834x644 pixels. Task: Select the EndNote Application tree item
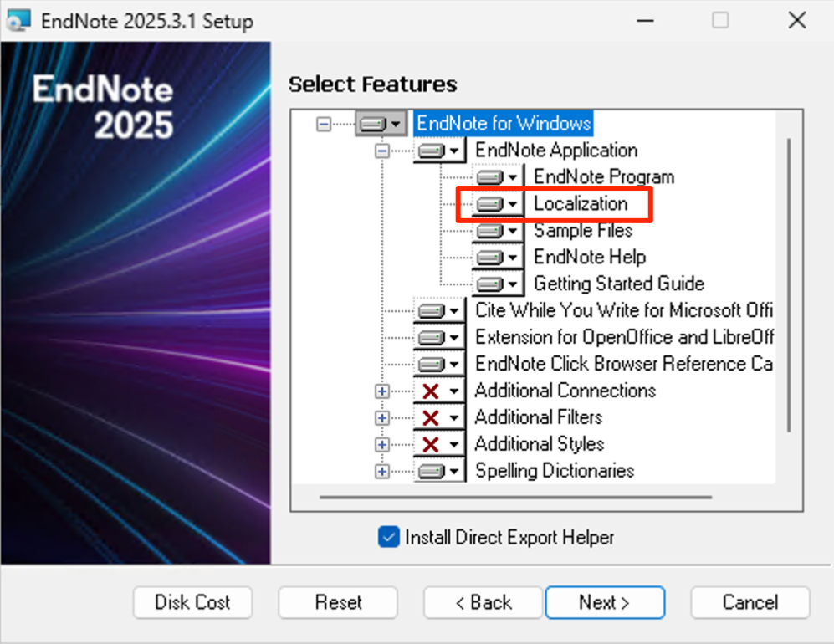coord(556,150)
